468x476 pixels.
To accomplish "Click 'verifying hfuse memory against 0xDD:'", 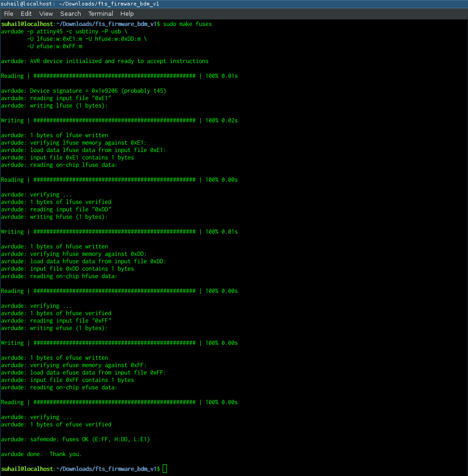I will click(x=89, y=254).
